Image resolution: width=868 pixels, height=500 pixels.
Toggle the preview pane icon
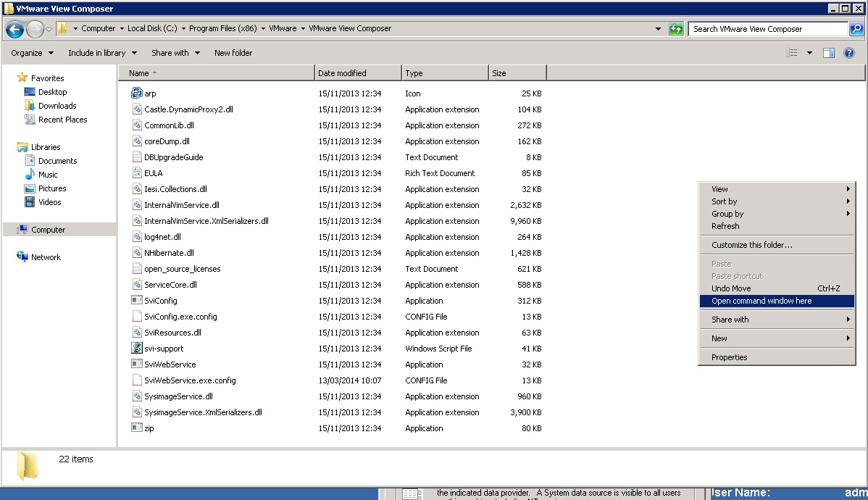[x=829, y=53]
